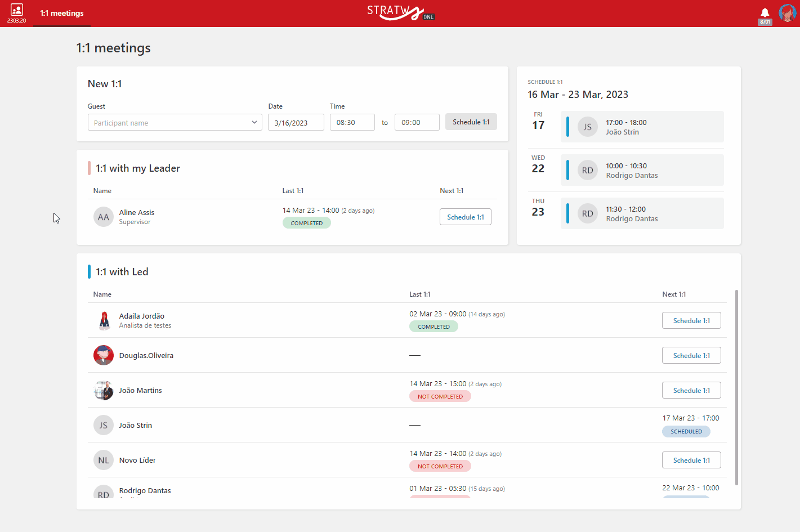800x532 pixels.
Task: Click '22 Mar 23 - 10:00' next meeting date
Action: (691, 488)
